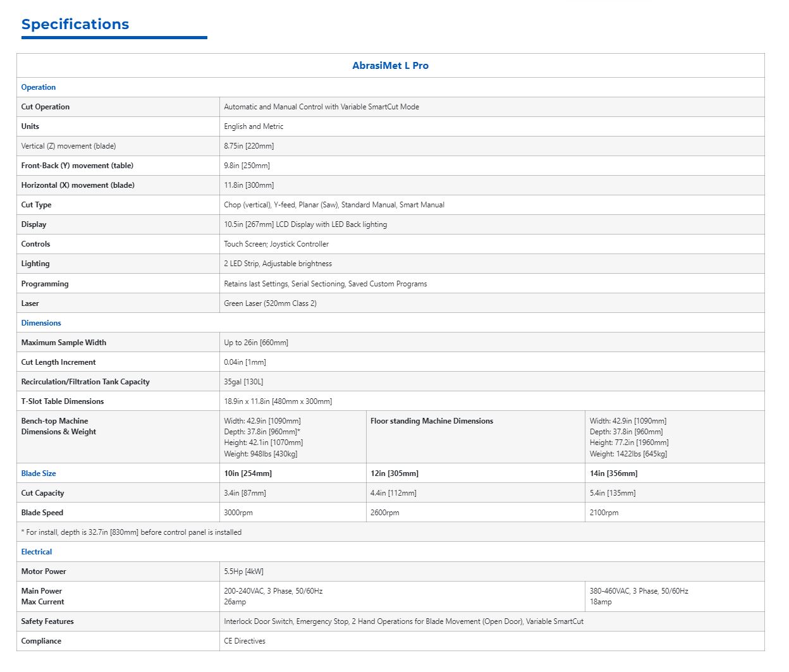Select the Green Laser (520mm Class 2) value
Image resolution: width=789 pixels, height=672 pixels.
[270, 303]
